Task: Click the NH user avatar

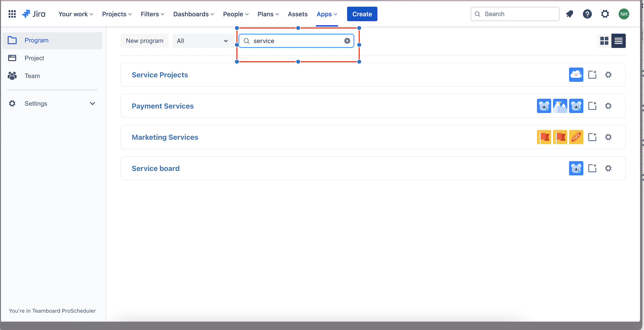Action: 624,14
